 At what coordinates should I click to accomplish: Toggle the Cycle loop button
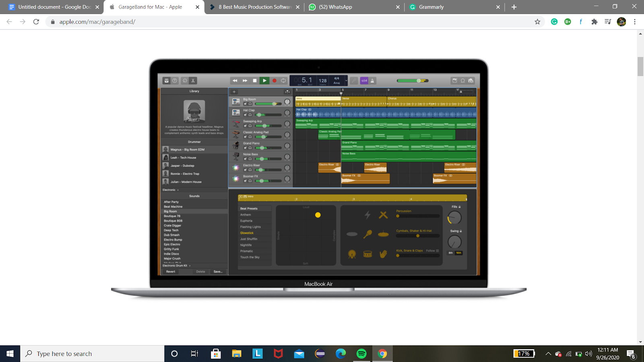tap(283, 80)
